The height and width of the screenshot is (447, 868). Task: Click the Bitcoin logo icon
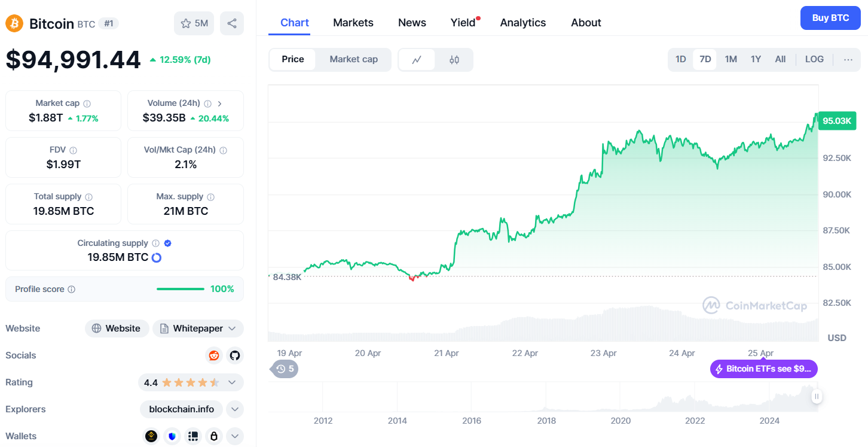[14, 23]
